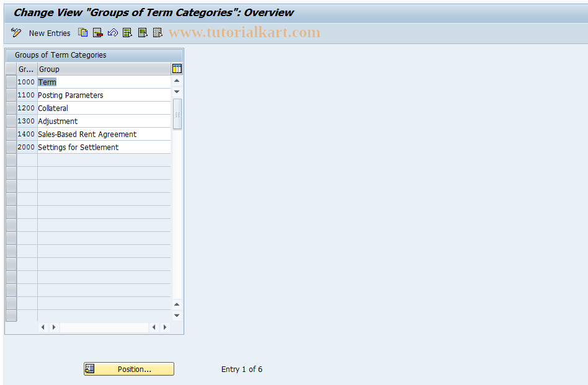Screen dimensions: 588x385
Task: Select row selector for group 1400
Action: [x=11, y=134]
